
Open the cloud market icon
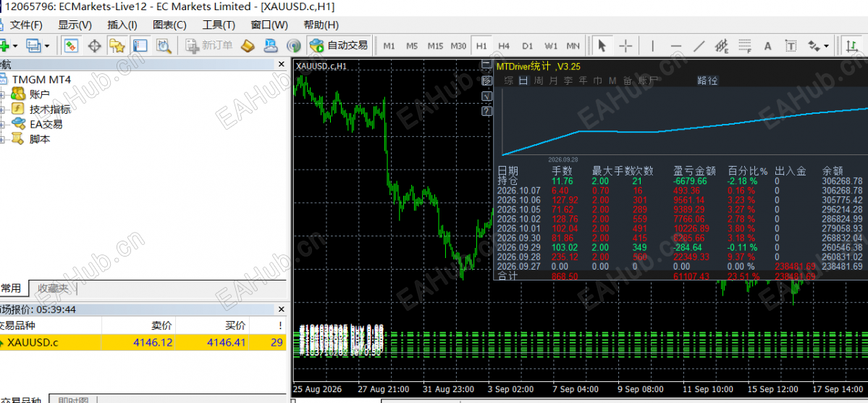pos(270,46)
